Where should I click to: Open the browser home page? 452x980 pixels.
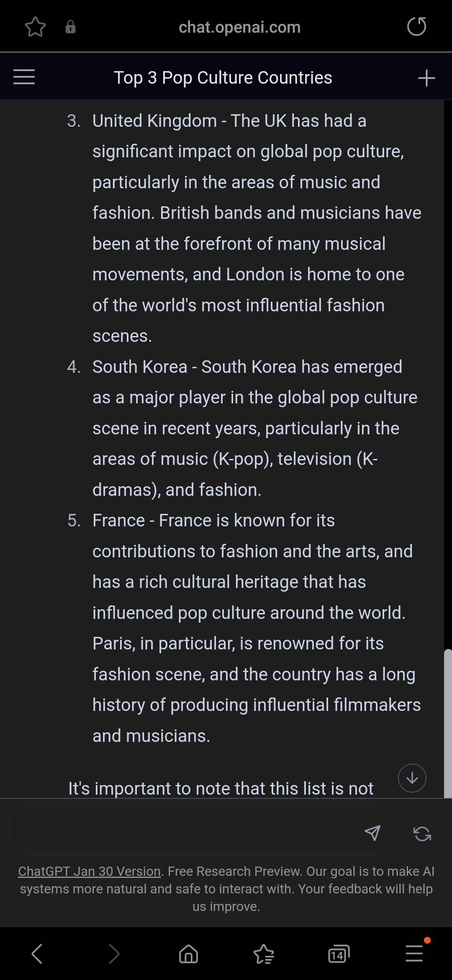(x=188, y=954)
